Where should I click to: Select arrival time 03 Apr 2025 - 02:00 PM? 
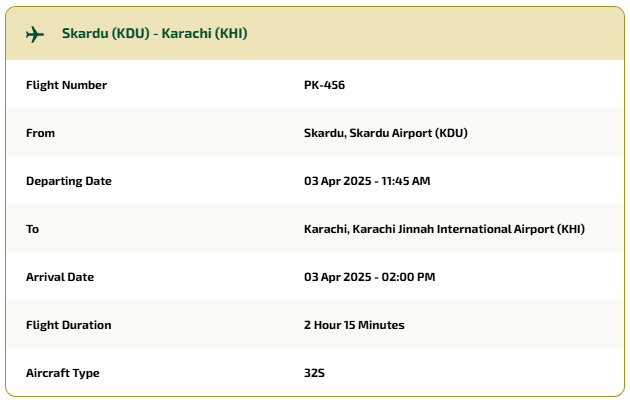pos(369,277)
